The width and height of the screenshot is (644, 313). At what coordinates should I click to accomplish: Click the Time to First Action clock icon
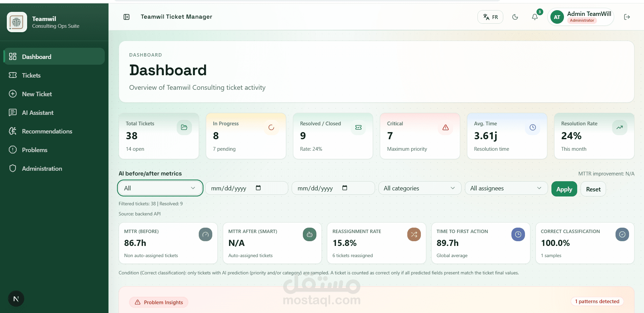(518, 234)
